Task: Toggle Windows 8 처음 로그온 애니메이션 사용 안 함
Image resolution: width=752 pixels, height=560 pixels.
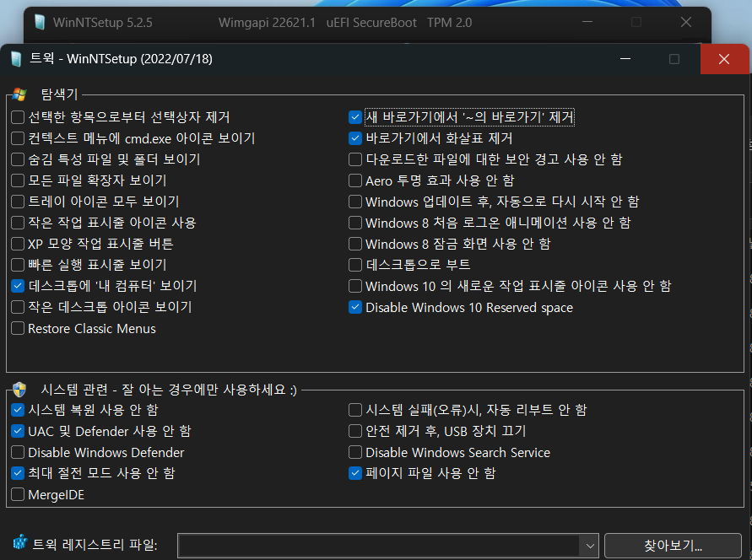Action: (355, 223)
